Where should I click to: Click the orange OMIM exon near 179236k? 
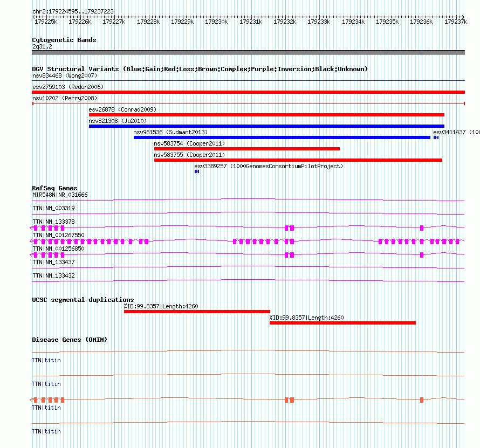(422, 400)
